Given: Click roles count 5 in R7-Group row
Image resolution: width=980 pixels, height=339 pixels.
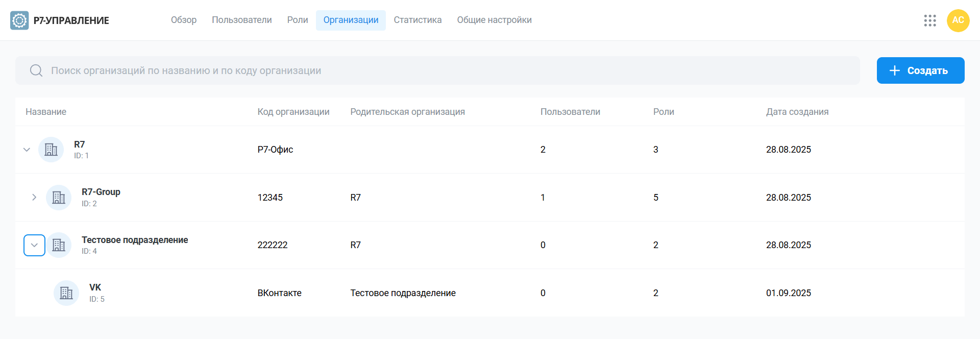Looking at the screenshot, I should point(656,198).
